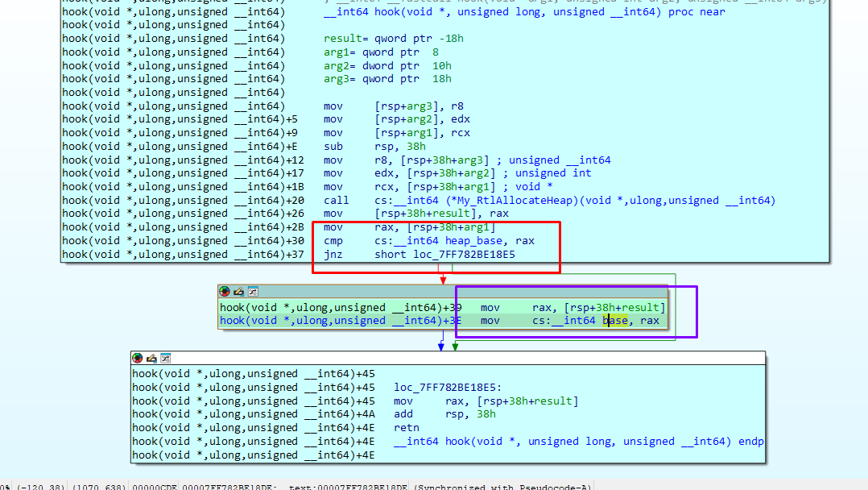Click the edit pencil icon in the loc_7FF782BE18E5 node
This screenshot has width=868, height=490.
tap(151, 358)
